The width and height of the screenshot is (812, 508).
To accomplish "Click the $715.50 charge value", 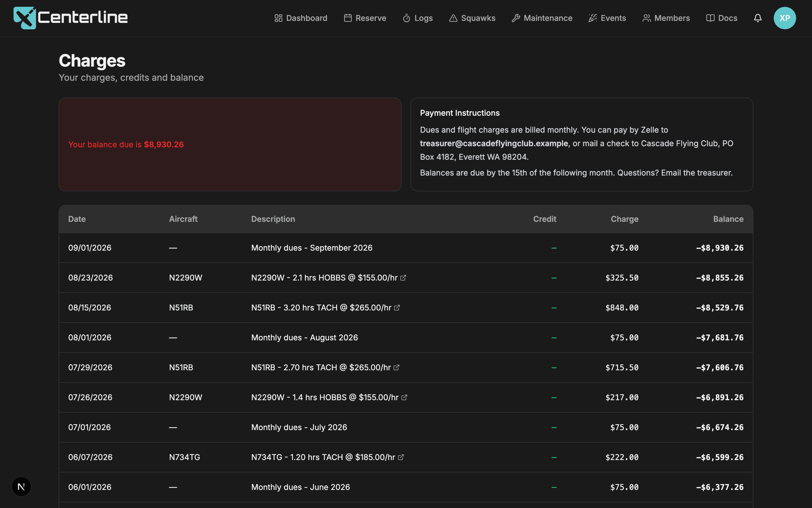I will coord(622,367).
